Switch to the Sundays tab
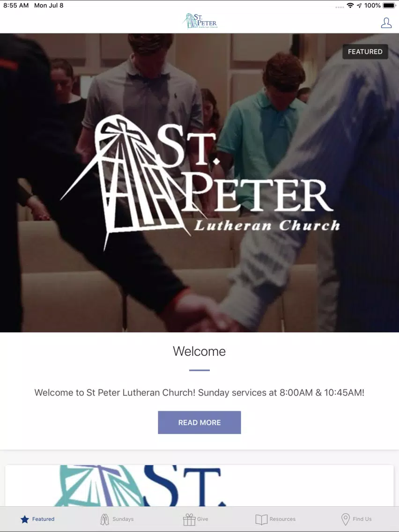The image size is (399, 532). (x=117, y=519)
